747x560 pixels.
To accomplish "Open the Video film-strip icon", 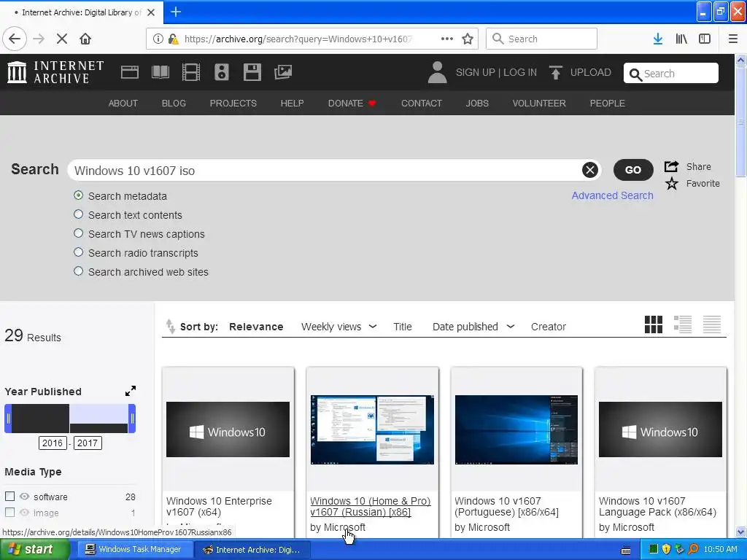I will coord(191,72).
